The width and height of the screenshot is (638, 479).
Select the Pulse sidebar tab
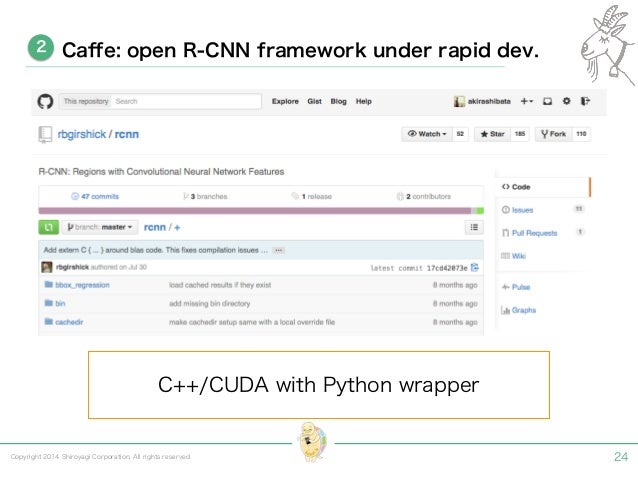516,287
